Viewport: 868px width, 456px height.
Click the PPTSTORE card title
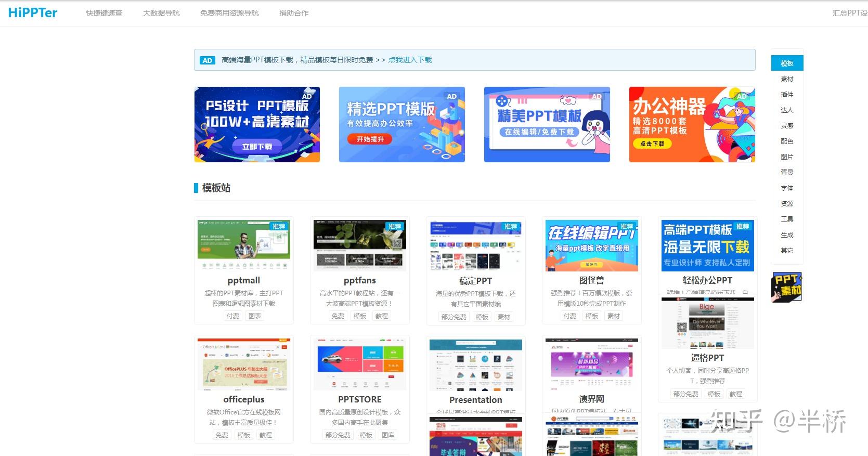[x=360, y=399]
